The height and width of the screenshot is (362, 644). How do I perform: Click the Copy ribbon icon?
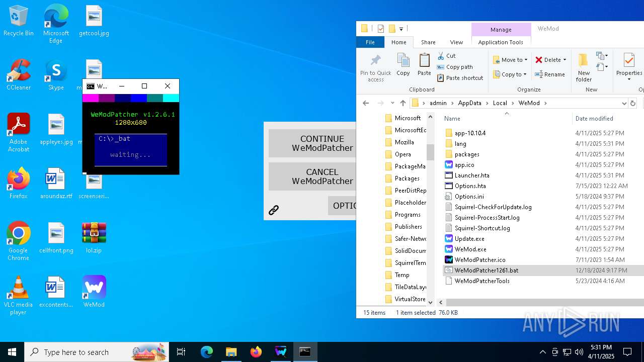point(403,64)
